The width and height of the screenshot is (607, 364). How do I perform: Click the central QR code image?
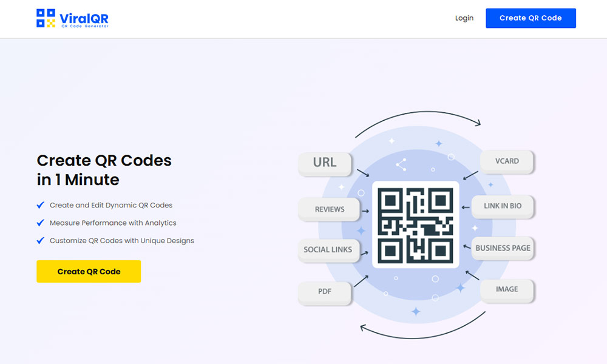[x=415, y=224]
